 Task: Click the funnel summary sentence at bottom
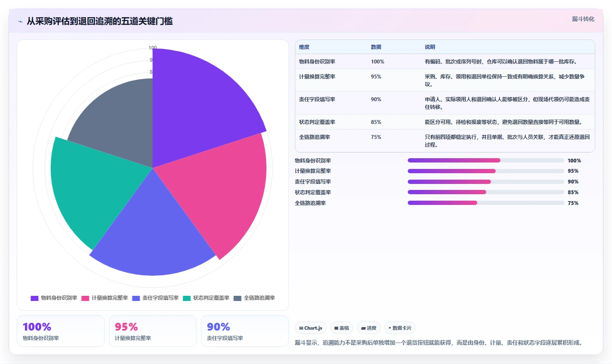439,343
